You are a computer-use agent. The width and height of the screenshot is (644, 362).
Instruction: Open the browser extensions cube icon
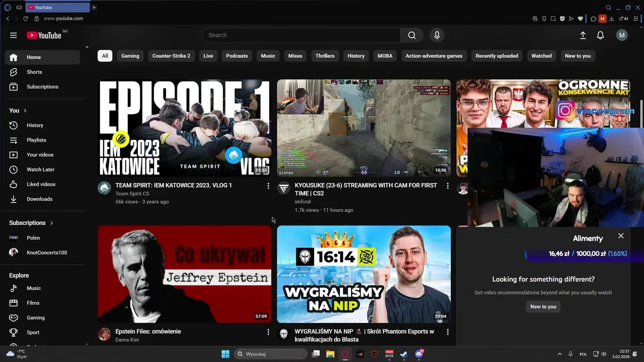(x=593, y=19)
